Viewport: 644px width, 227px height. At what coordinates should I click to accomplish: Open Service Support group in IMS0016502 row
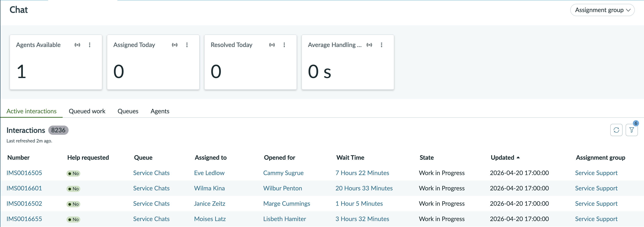click(x=596, y=203)
